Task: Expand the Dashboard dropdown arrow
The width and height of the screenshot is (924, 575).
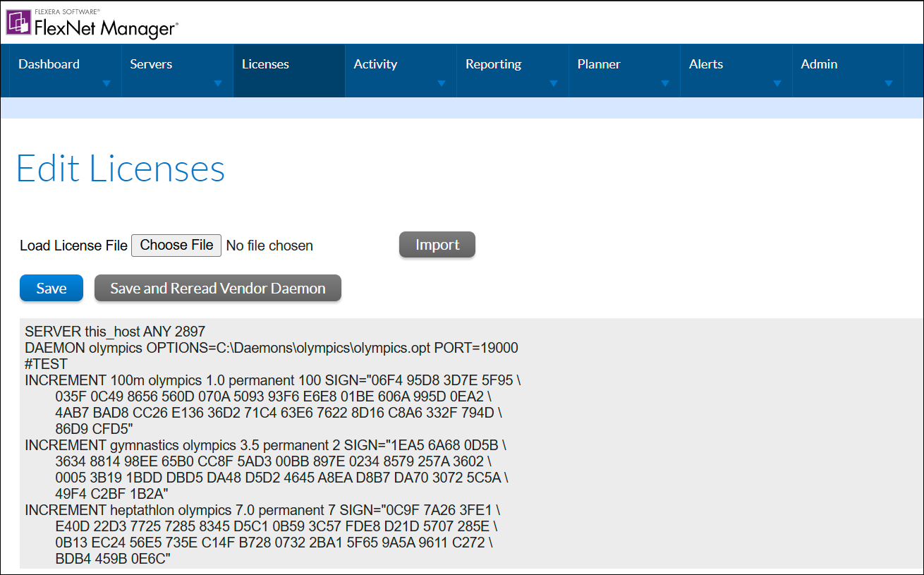Action: pyautogui.click(x=107, y=83)
